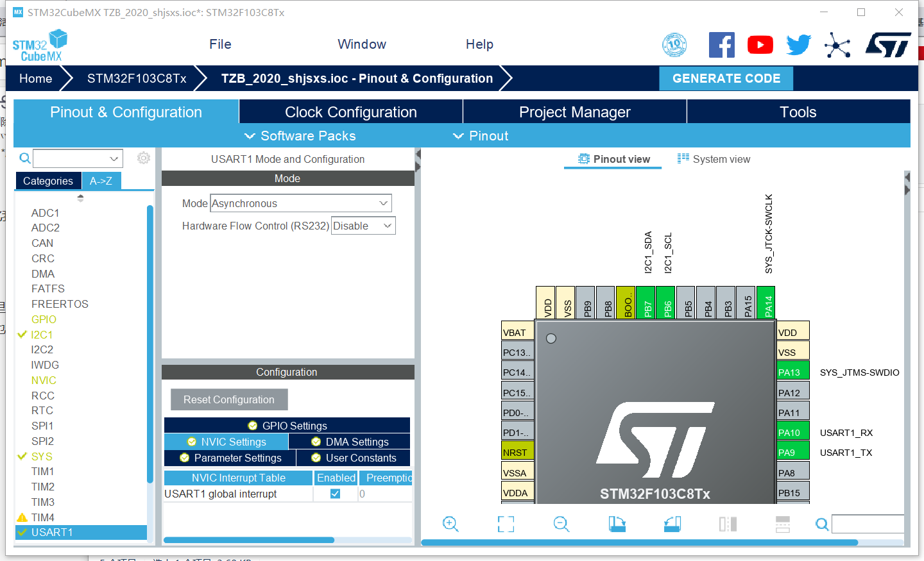Open the Mode dropdown showing Asynchronous
Viewport: 924px width, 561px height.
coord(300,203)
